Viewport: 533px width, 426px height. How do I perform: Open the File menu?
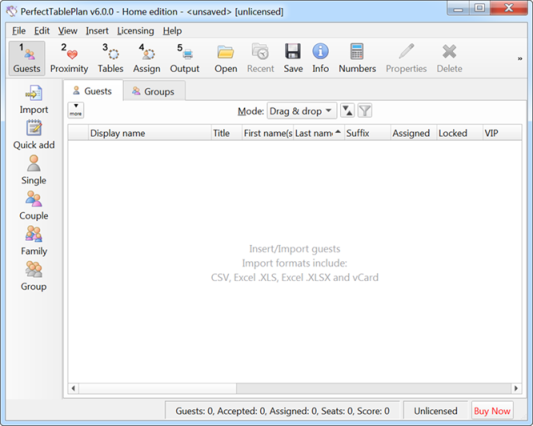coord(19,31)
